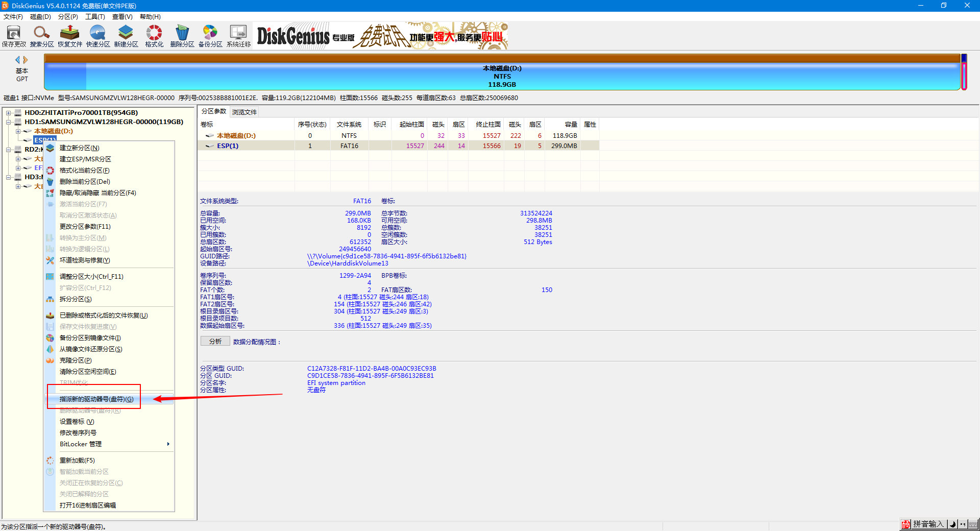Collapse the RD2 disk tree node
Viewport: 980px width, 531px height.
8,150
